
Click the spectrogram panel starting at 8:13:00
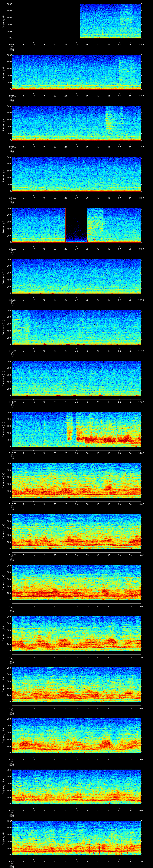tap(77, 481)
